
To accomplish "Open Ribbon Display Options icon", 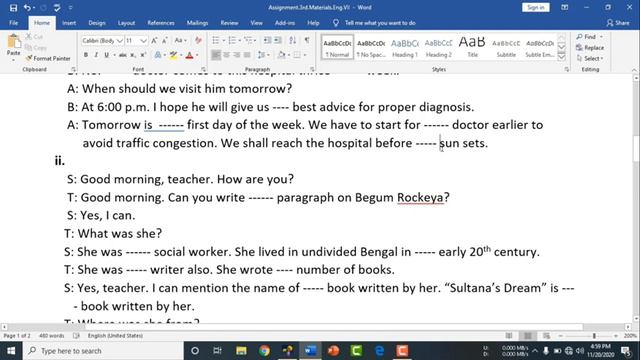I will coord(564,7).
